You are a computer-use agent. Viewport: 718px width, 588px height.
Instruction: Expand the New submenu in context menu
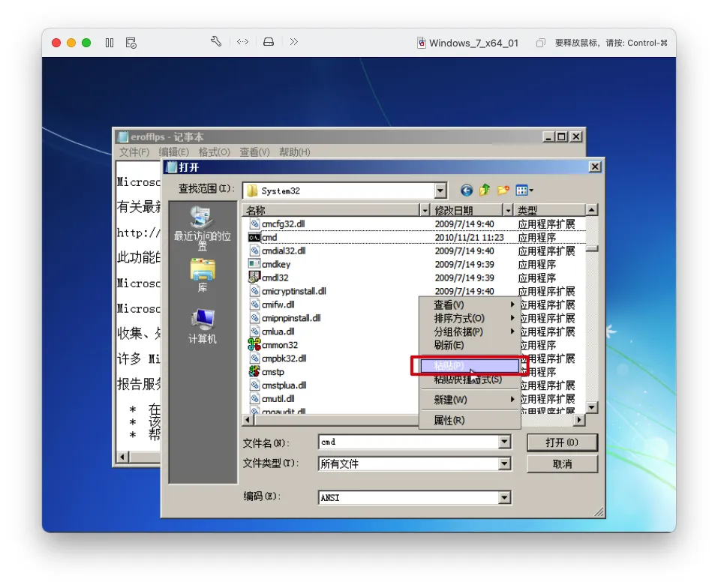(x=470, y=400)
